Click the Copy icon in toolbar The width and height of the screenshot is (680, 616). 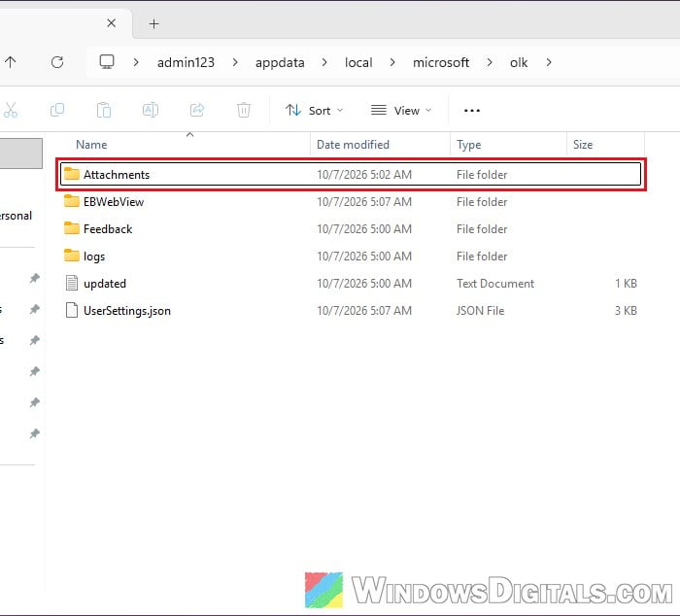57,110
